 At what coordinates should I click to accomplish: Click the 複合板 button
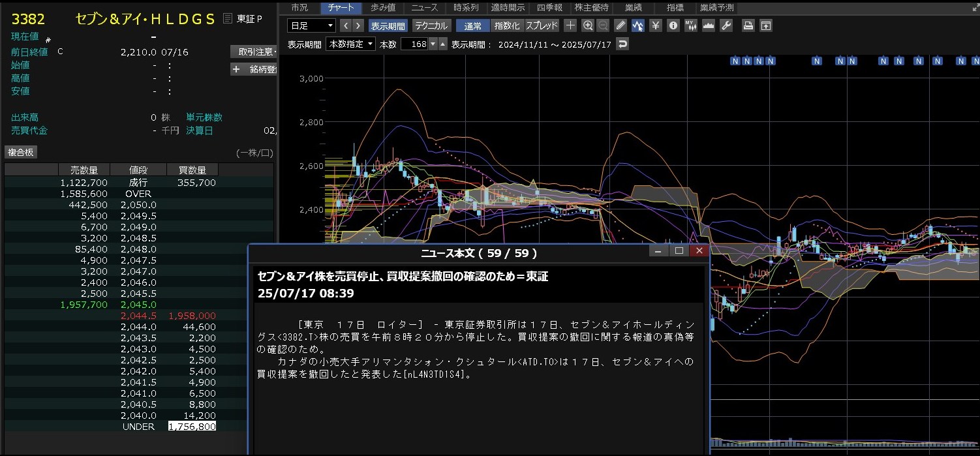[22, 152]
